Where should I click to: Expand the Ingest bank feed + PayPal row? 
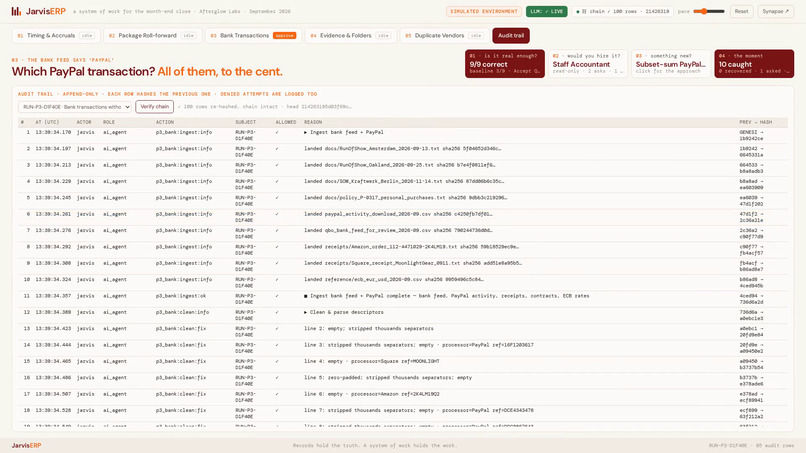click(403, 135)
